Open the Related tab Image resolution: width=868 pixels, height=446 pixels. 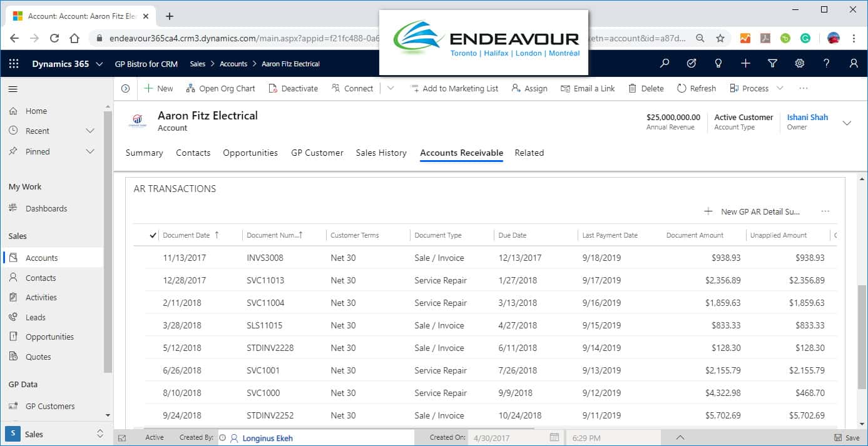pos(529,153)
